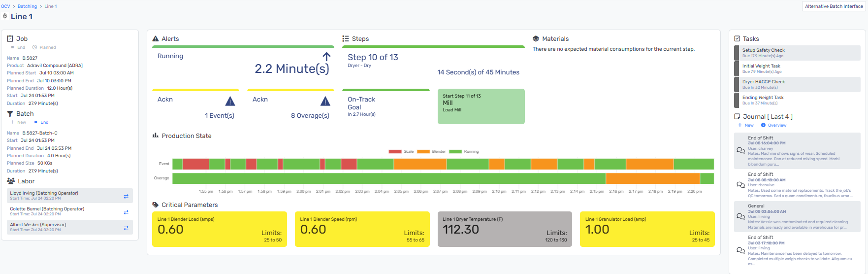Image resolution: width=868 pixels, height=274 pixels.
Task: Click the Critical Parameters tag icon
Action: [156, 205]
